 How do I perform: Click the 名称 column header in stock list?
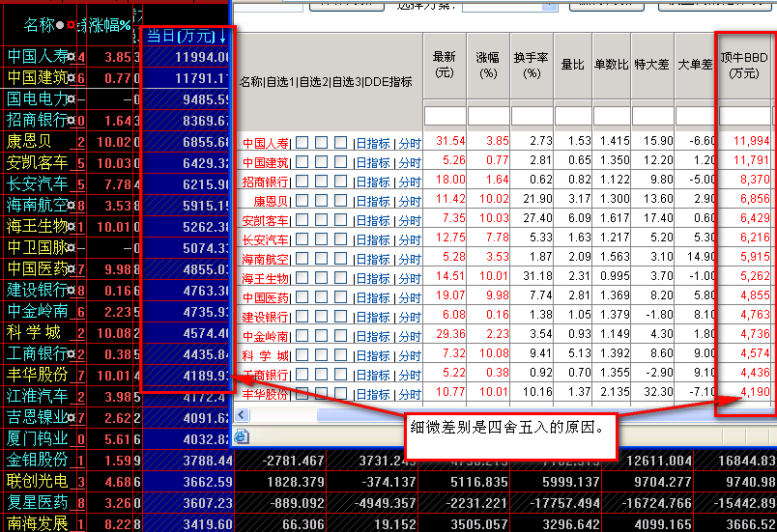coord(39,25)
